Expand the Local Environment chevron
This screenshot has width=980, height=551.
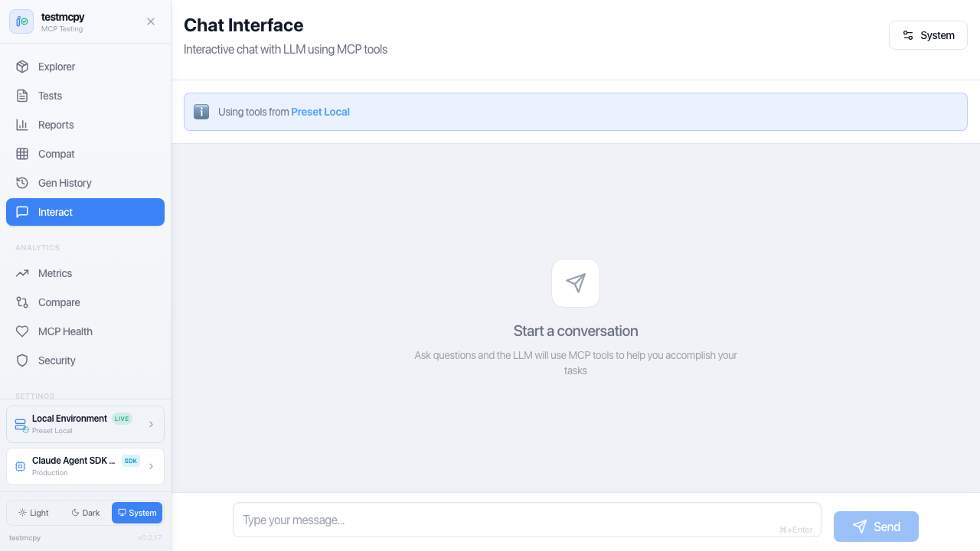coord(151,424)
